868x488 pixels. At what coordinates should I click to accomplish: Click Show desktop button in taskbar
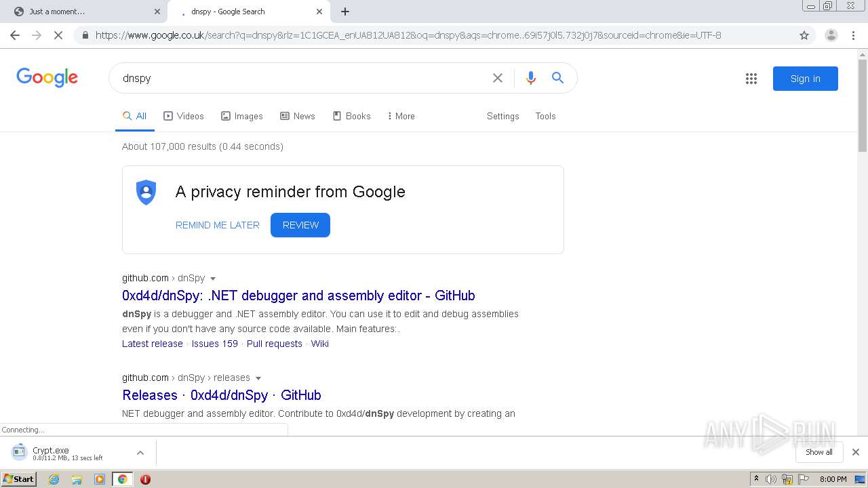point(860,479)
